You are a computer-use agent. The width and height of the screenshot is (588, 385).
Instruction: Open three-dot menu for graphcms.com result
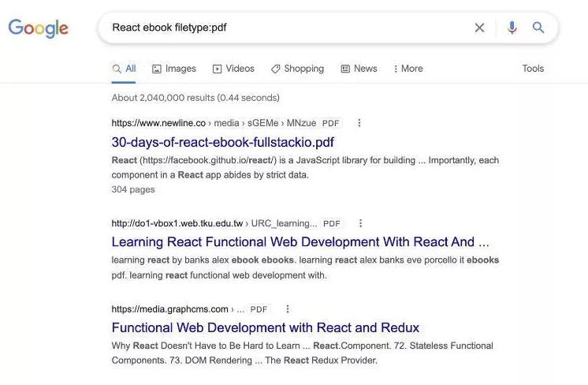[288, 309]
